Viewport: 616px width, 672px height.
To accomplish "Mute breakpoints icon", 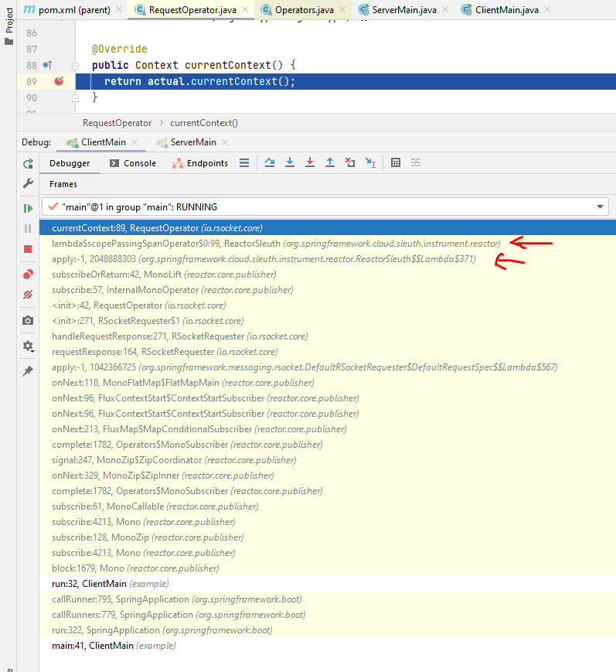I will click(x=28, y=295).
